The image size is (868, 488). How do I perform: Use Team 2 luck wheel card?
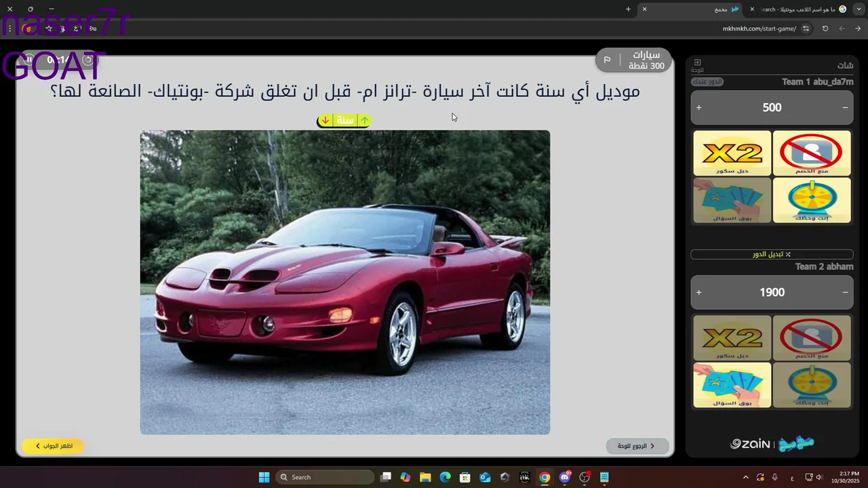(812, 385)
